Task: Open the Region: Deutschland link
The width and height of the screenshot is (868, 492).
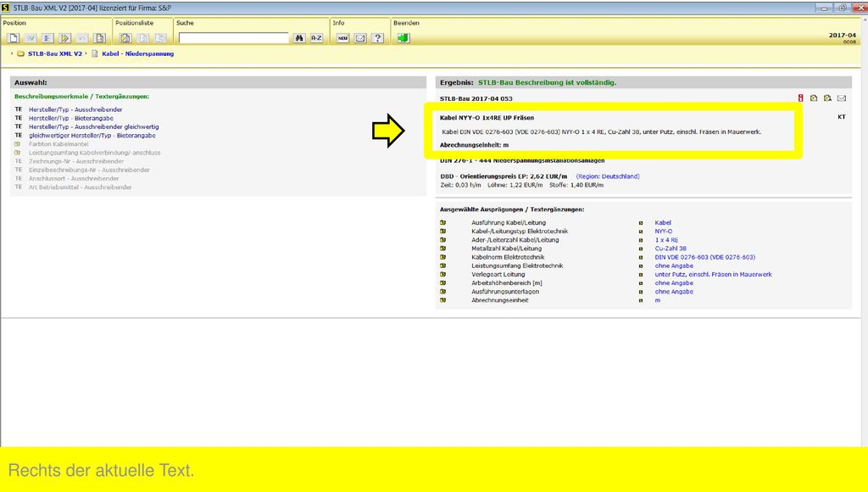Action: pos(608,176)
